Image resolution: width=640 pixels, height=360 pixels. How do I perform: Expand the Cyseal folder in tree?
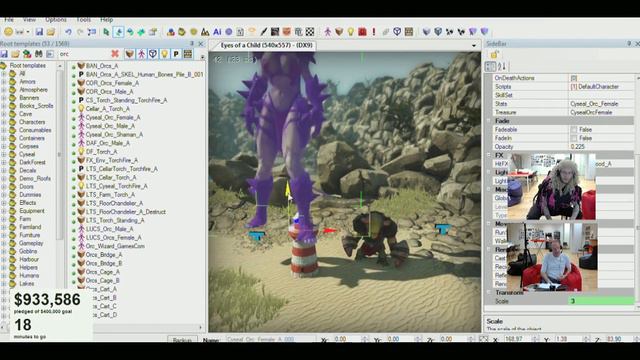pos(3,154)
